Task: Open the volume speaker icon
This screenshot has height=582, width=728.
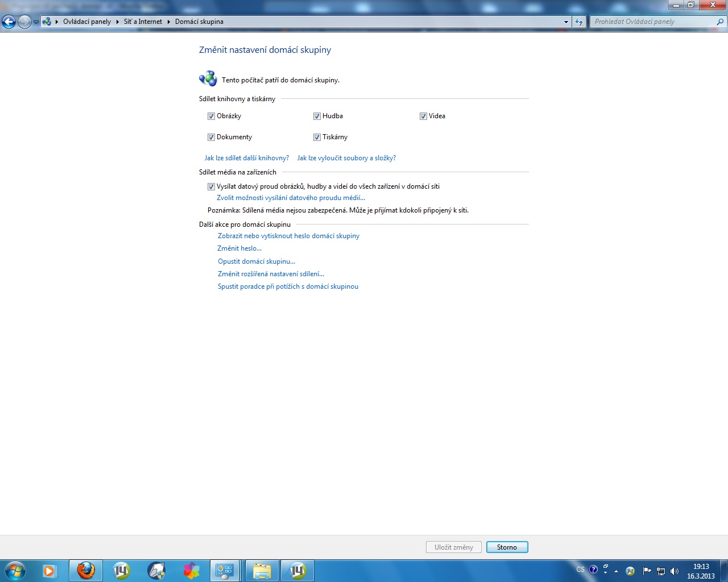Action: [675, 571]
